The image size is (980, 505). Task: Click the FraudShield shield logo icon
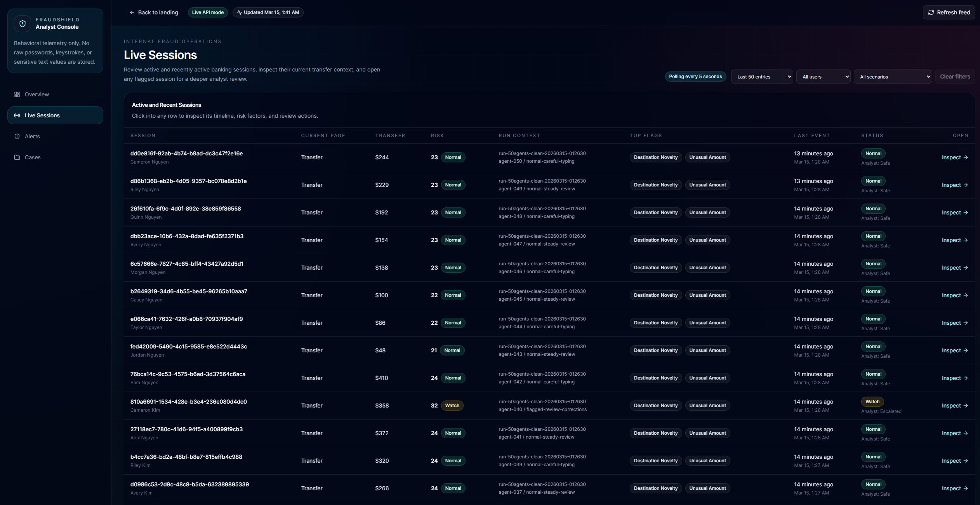(x=23, y=24)
